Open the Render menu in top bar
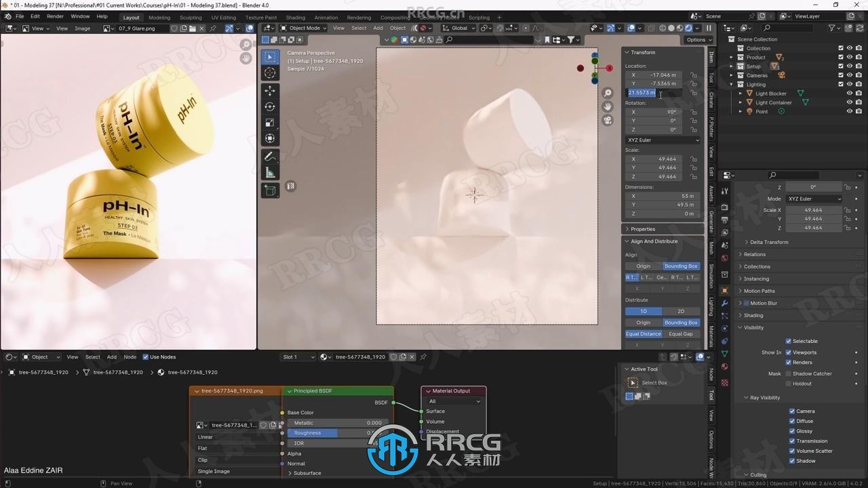Viewport: 868px width, 488px height. click(x=56, y=16)
